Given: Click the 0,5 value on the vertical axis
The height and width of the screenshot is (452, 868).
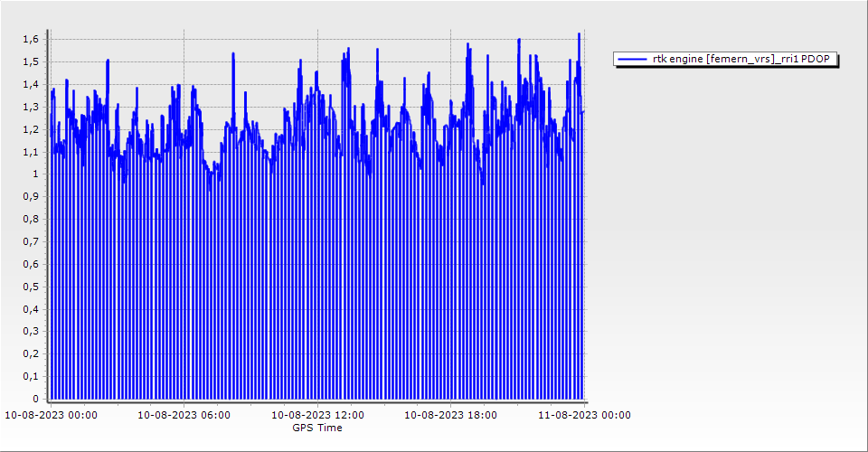Looking at the screenshot, I should tap(32, 287).
